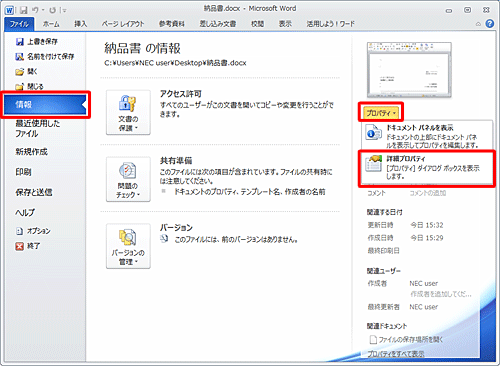This screenshot has height=366, width=500.
Task: Click the 作成者 NEC user name
Action: pyautogui.click(x=424, y=283)
